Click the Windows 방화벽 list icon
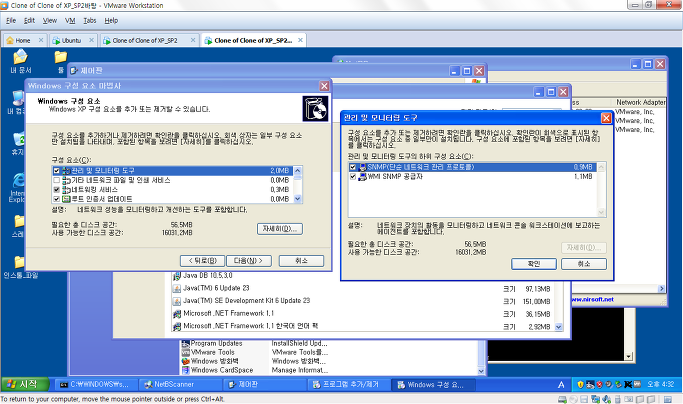The height and width of the screenshot is (404, 683). [x=186, y=361]
